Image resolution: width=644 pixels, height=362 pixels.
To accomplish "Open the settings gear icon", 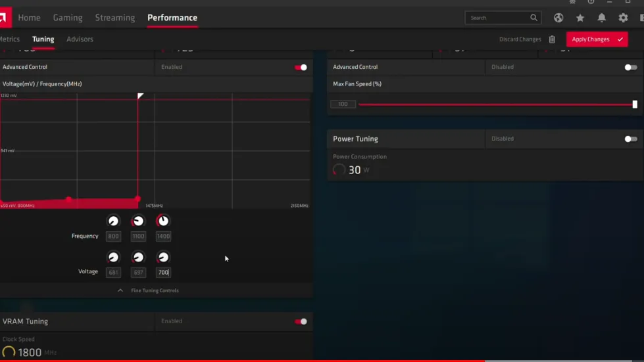I will click(x=623, y=18).
